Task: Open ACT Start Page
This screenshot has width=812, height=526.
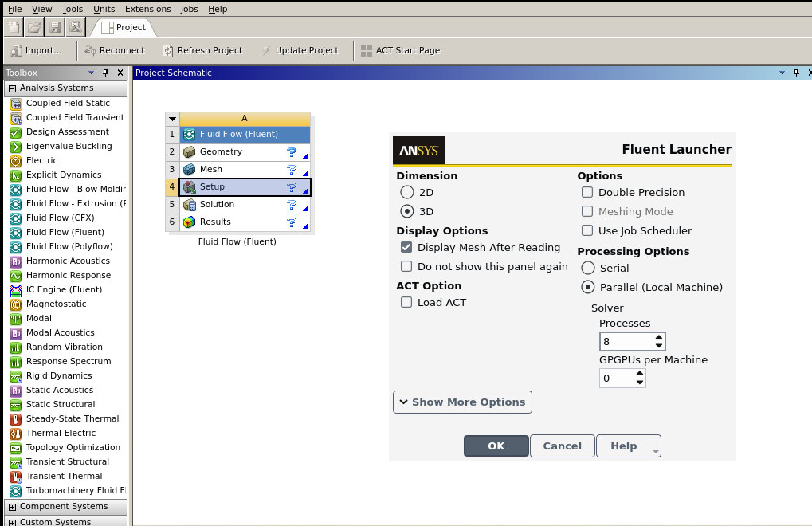Action: click(x=400, y=50)
